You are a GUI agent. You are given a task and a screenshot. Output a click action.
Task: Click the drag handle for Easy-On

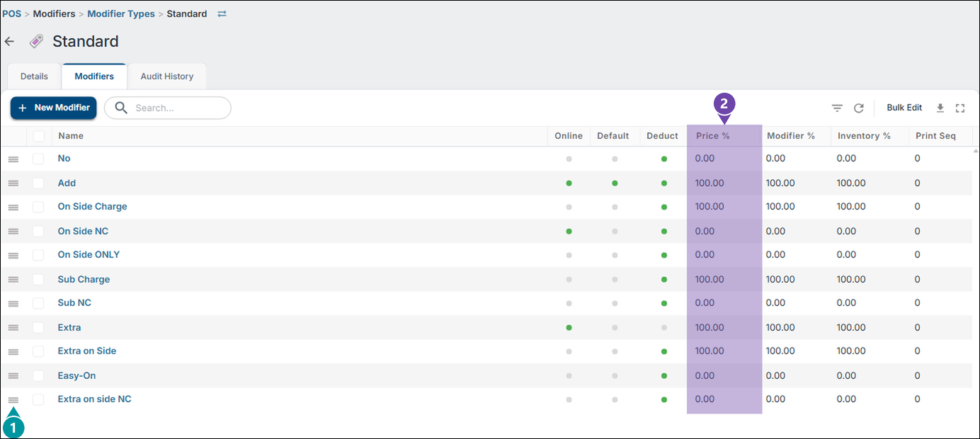[13, 376]
